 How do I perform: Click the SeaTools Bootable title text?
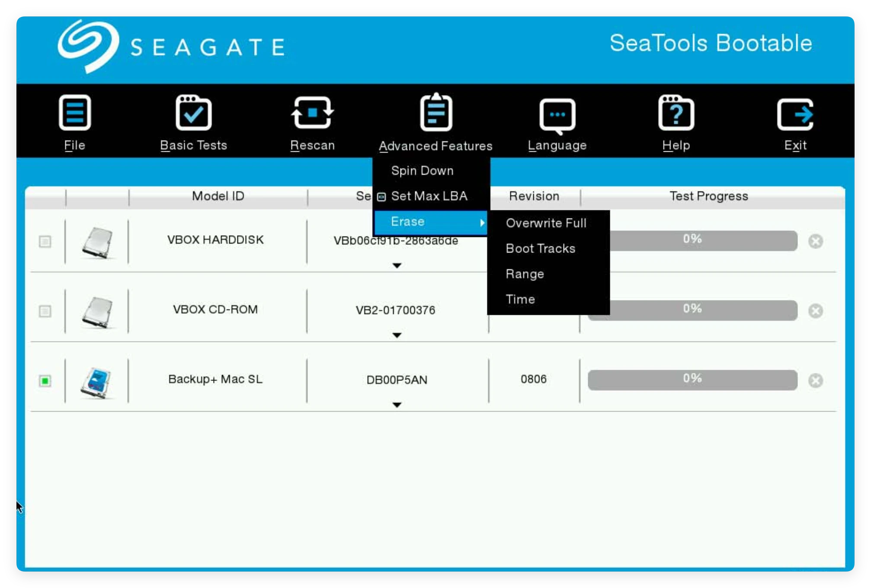coord(711,43)
